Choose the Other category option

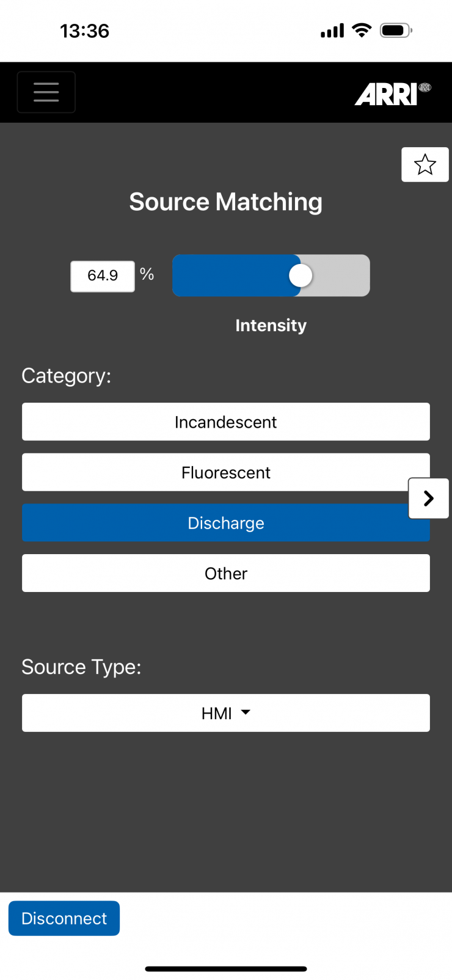(226, 573)
